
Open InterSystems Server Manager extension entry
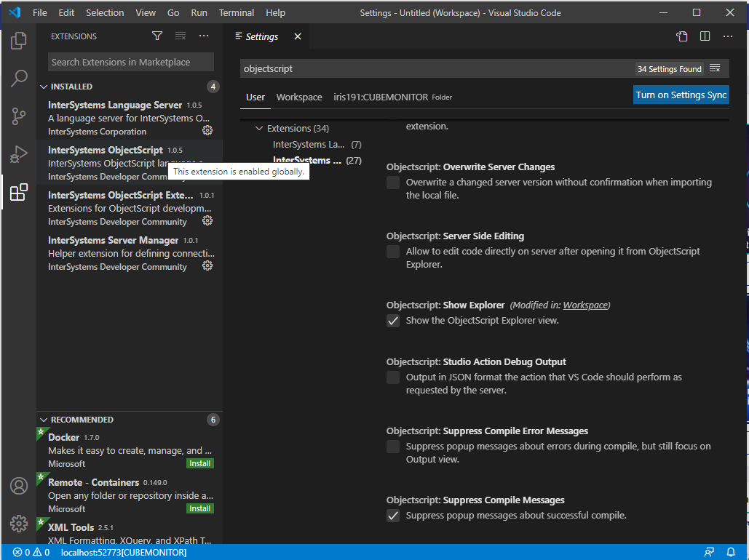[x=129, y=253]
